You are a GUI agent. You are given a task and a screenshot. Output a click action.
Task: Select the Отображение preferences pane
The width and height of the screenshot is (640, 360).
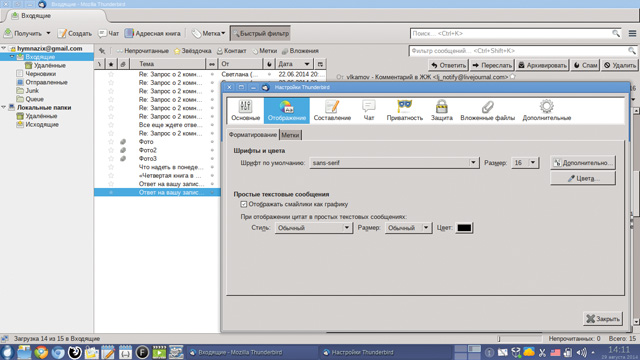point(287,110)
